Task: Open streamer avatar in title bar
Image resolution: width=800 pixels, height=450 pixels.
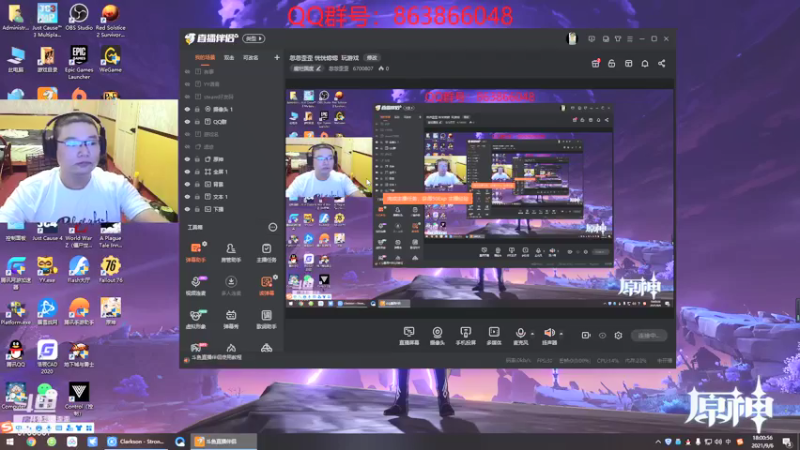Action: coord(572,39)
